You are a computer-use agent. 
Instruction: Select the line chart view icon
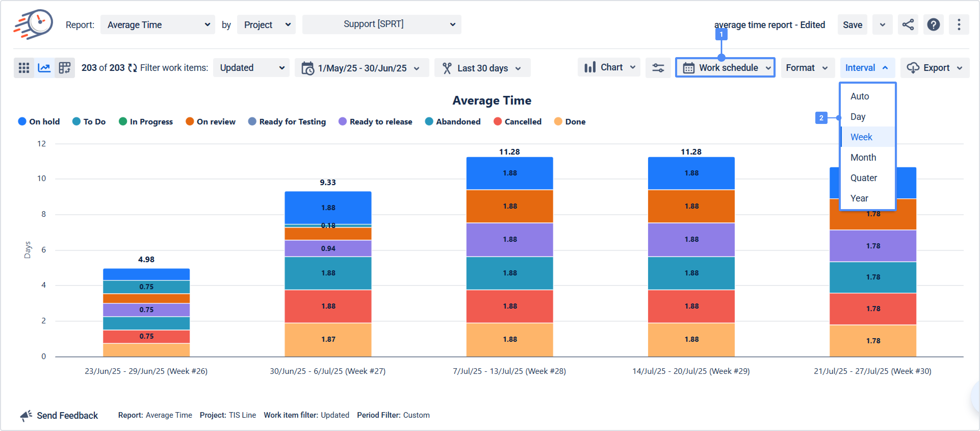pyautogui.click(x=44, y=68)
